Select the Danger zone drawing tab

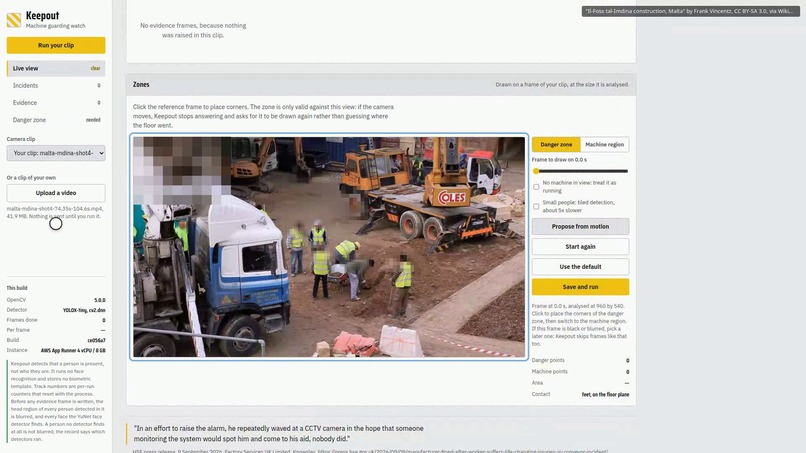[x=556, y=144]
